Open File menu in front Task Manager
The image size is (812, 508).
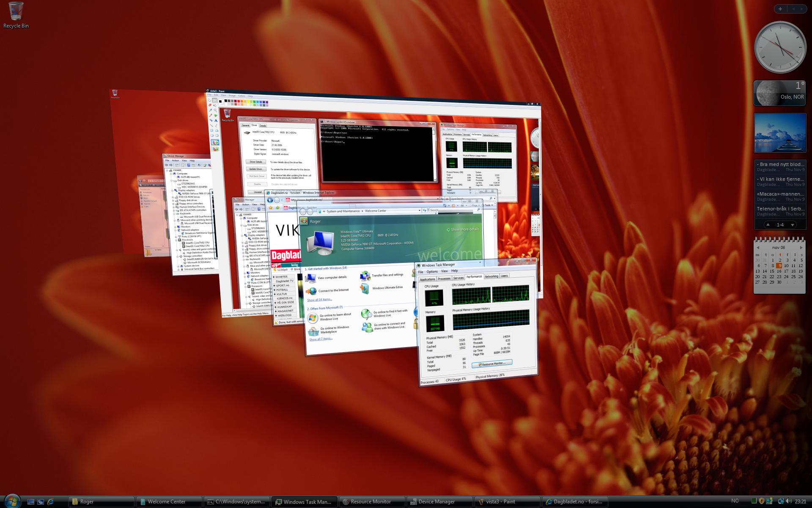420,272
